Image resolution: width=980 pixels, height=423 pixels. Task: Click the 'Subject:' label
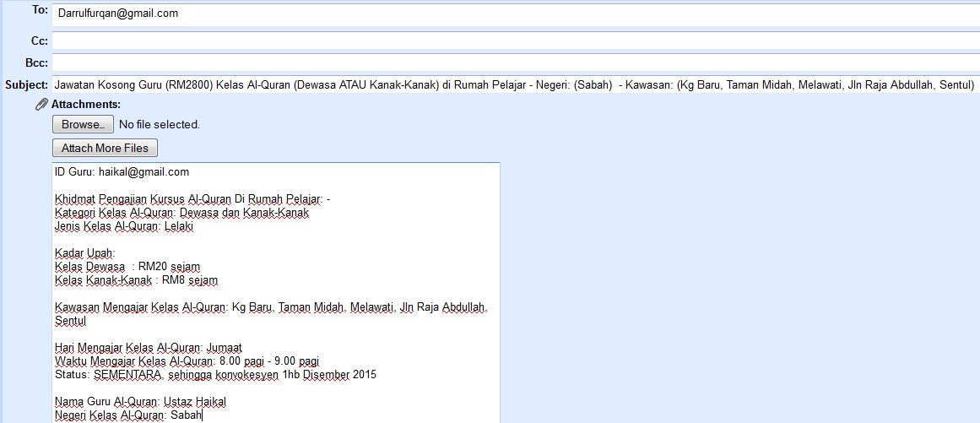(26, 84)
